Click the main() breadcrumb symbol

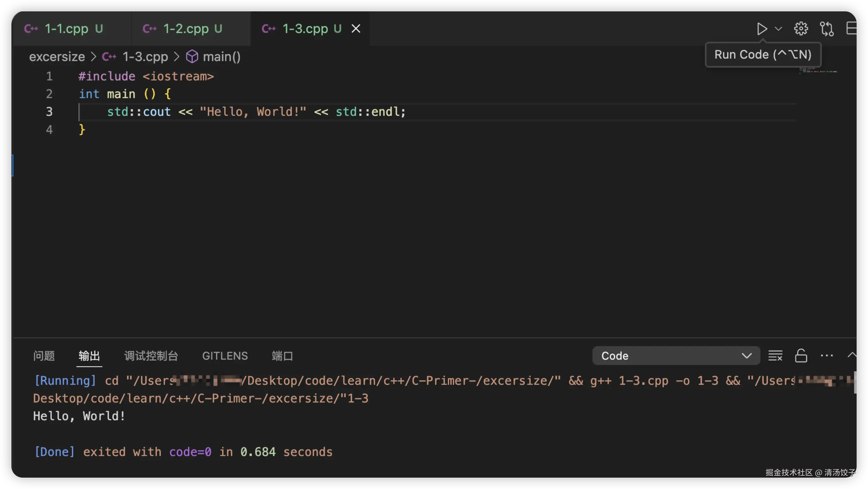click(221, 57)
